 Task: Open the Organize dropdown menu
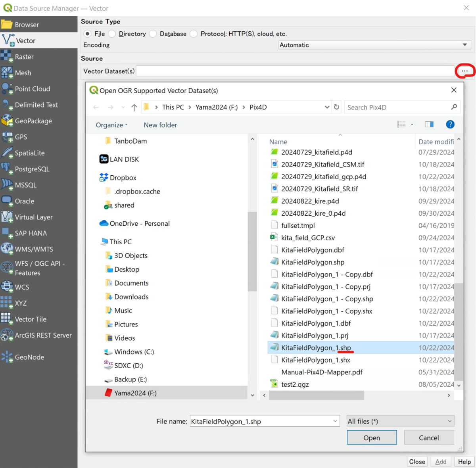tap(111, 125)
